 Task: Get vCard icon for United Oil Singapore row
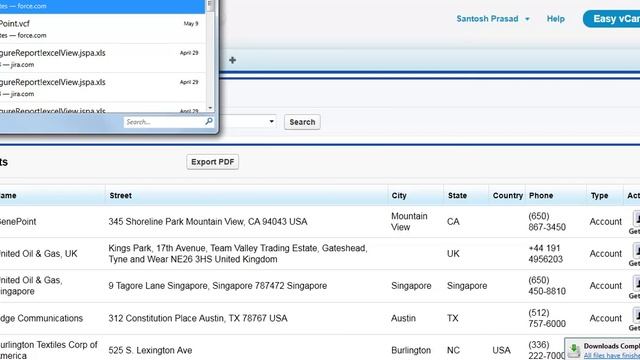636,282
